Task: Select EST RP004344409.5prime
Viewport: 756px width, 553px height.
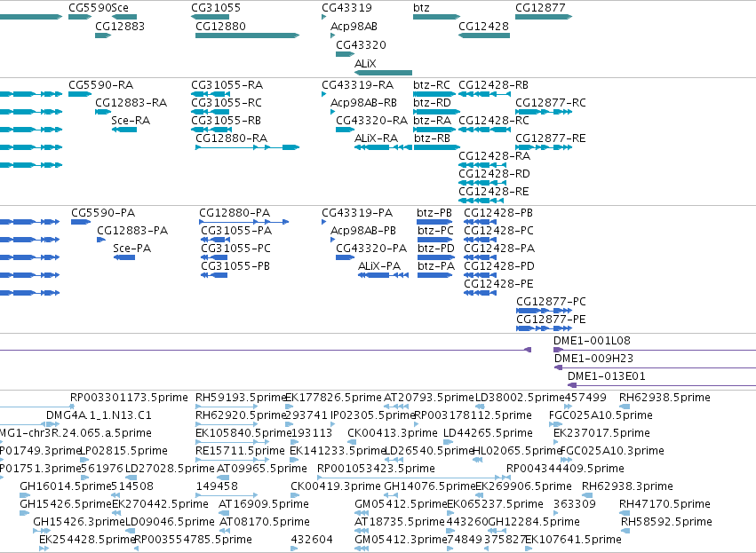Action: click(x=565, y=468)
